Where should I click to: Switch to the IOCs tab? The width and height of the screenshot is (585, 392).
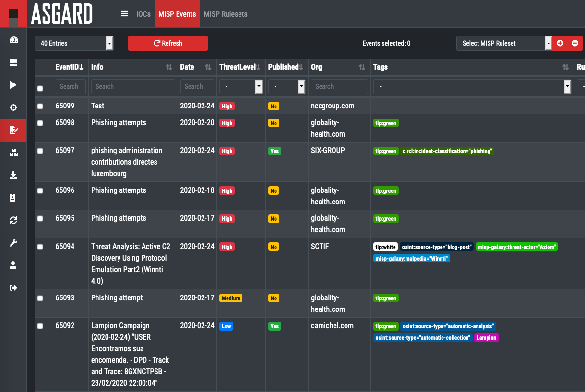143,14
